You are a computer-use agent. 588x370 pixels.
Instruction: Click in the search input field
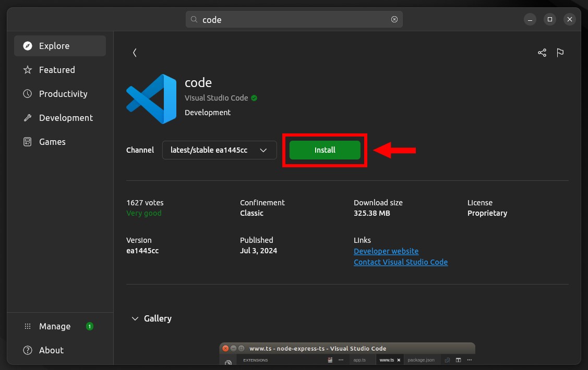[x=294, y=19]
